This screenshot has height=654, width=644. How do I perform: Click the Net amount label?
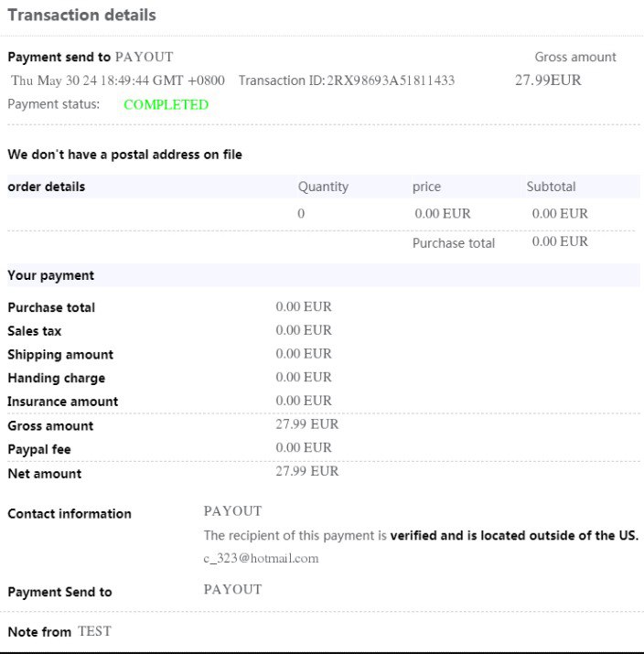point(45,474)
